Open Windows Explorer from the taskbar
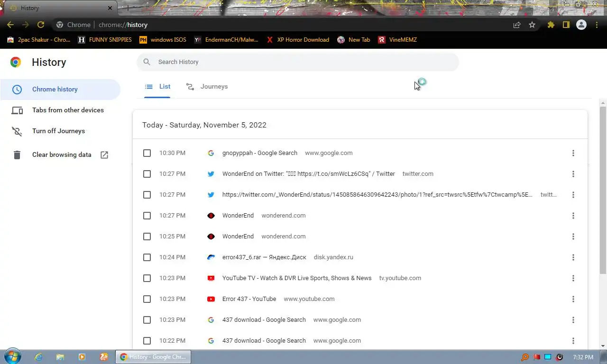Screen dimensions: 607x364 pyautogui.click(x=60, y=357)
